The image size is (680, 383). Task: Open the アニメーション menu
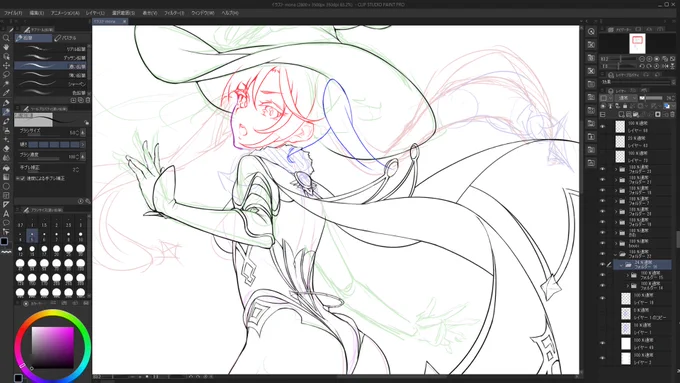[65, 13]
